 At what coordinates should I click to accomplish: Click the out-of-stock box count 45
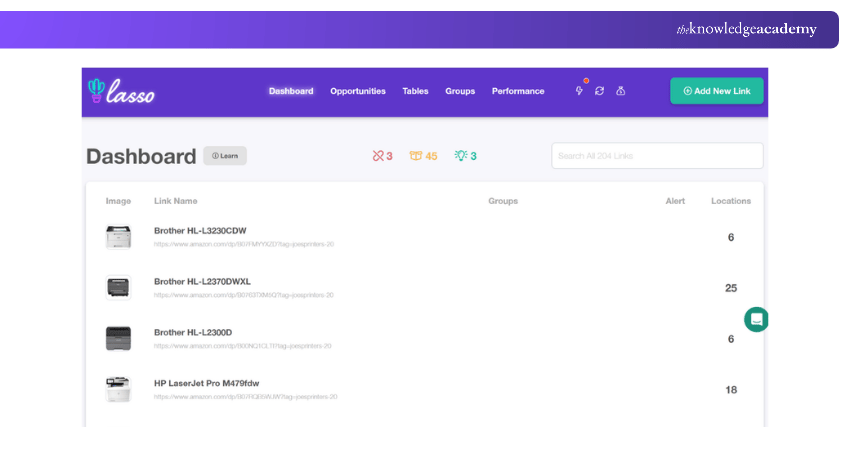(423, 156)
